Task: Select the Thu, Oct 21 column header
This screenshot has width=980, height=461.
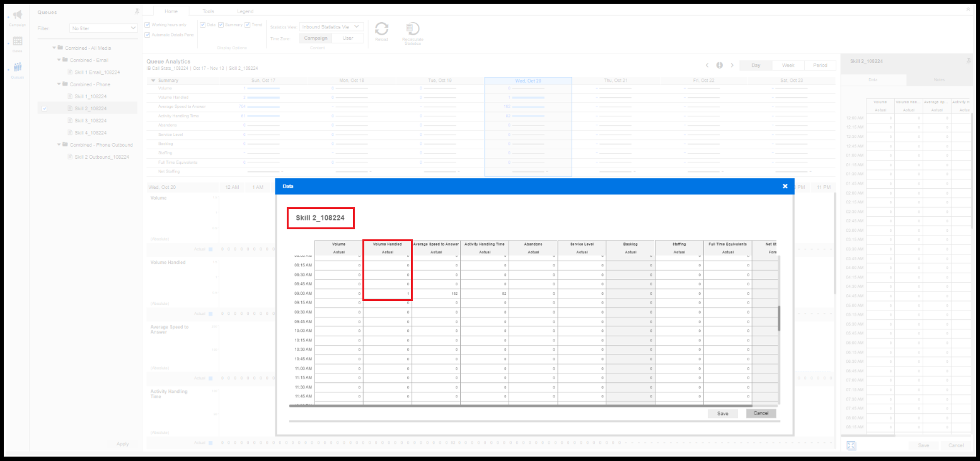Action: point(616,81)
